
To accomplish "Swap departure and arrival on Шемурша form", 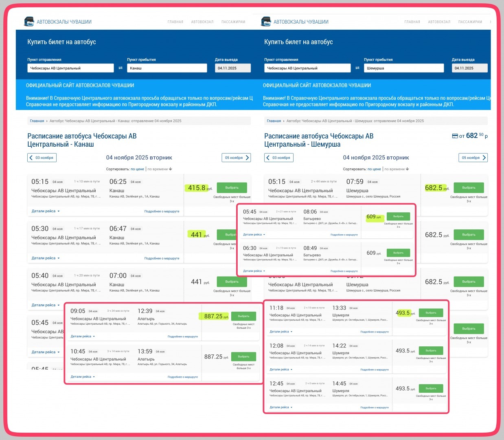I will tap(357, 68).
